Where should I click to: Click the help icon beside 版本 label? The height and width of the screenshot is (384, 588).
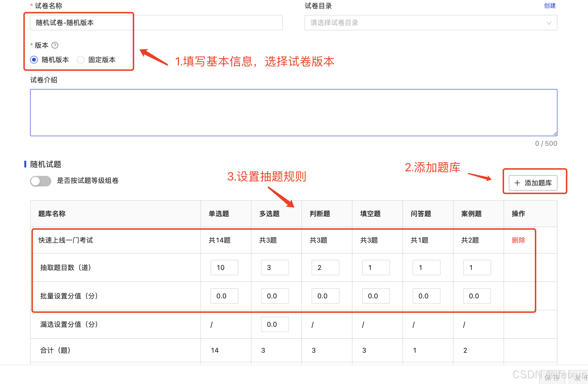point(55,45)
